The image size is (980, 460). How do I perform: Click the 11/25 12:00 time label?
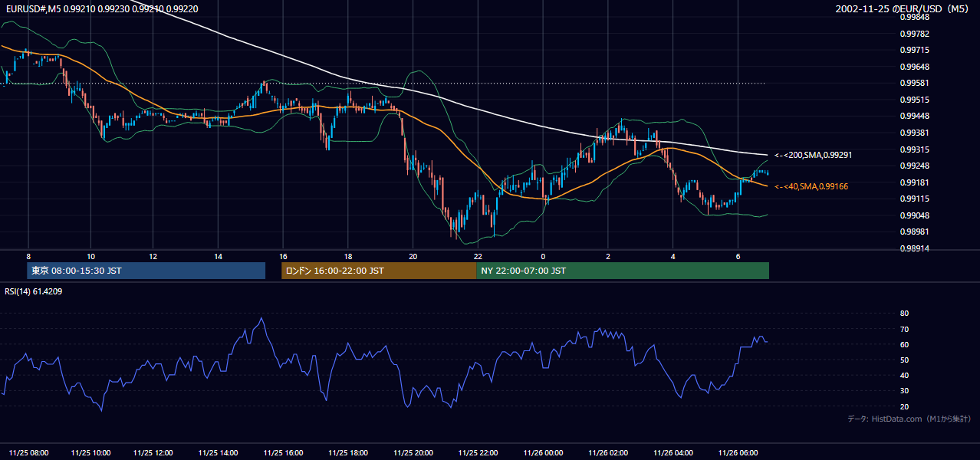(153, 452)
